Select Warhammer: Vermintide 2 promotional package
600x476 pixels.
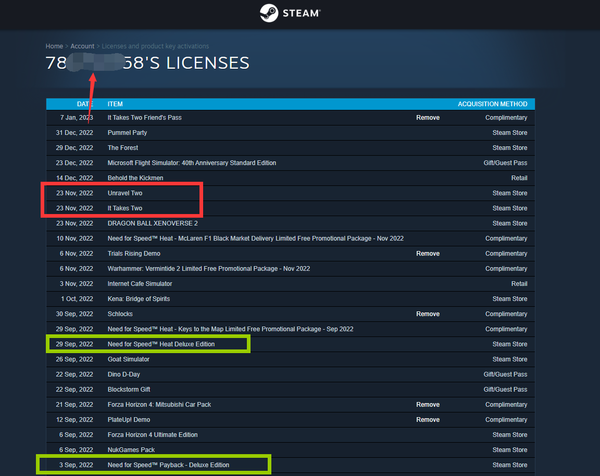209,269
